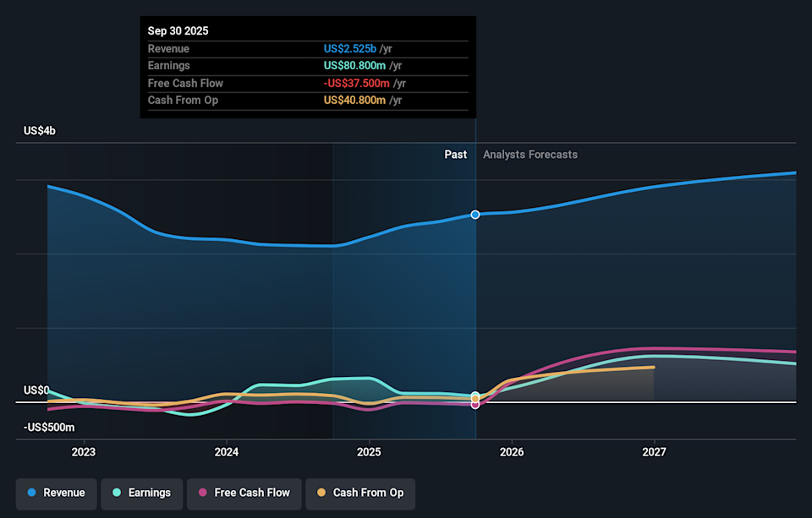Click the US$2.525b revenue value
The height and width of the screenshot is (518, 812).
[x=350, y=49]
